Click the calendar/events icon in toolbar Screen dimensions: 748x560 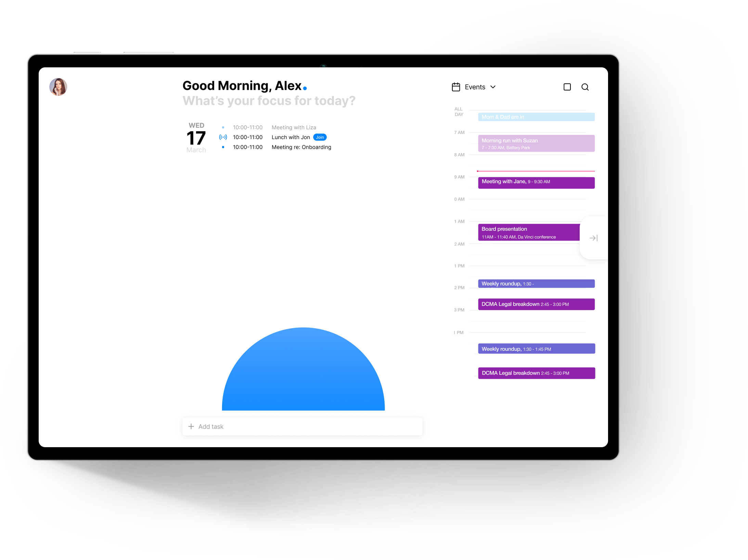click(x=455, y=87)
